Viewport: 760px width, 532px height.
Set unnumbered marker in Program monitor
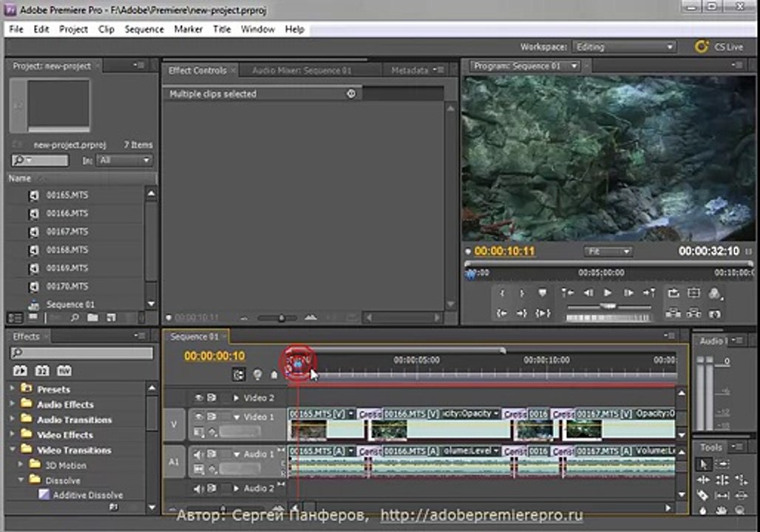(543, 293)
